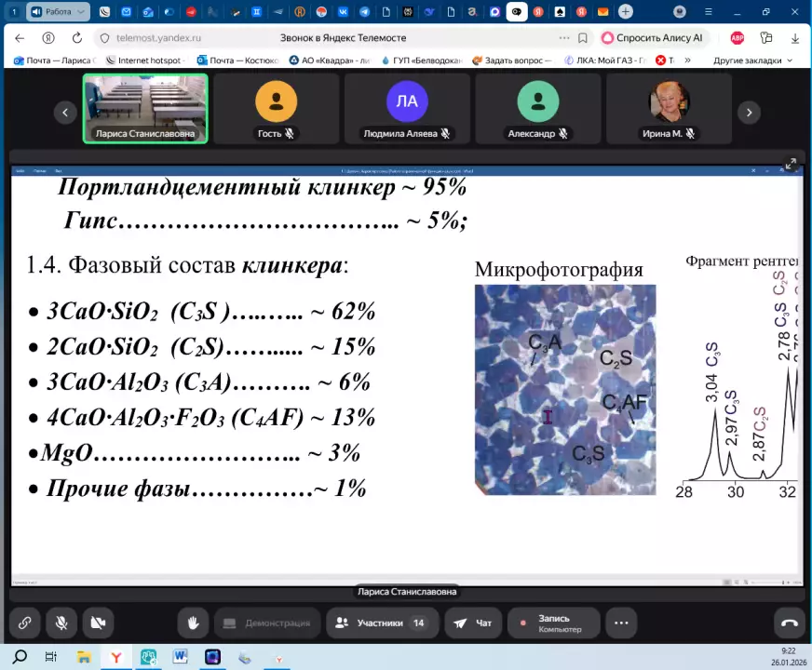This screenshot has height=670, width=812.
Task: Click the browser back arrow
Action: coord(20,38)
